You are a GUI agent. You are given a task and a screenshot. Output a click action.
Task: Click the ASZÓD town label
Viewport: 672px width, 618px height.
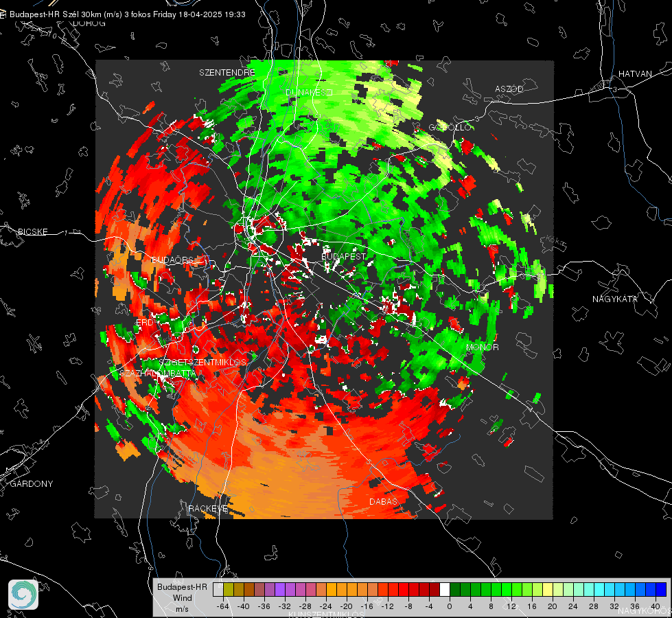tap(509, 89)
